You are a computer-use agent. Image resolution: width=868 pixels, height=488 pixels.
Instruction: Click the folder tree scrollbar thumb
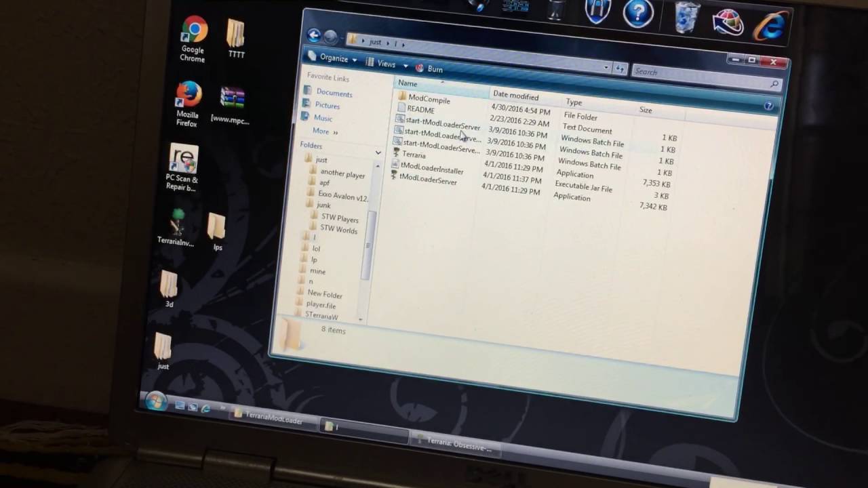(370, 245)
